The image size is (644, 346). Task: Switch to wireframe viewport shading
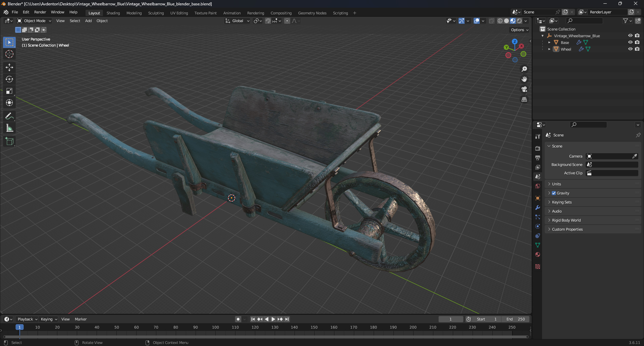tap(500, 21)
